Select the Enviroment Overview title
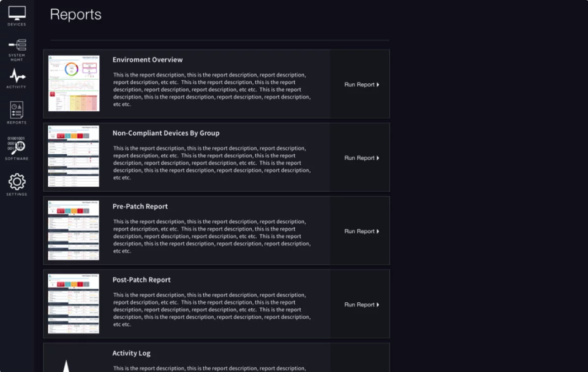 [x=148, y=60]
